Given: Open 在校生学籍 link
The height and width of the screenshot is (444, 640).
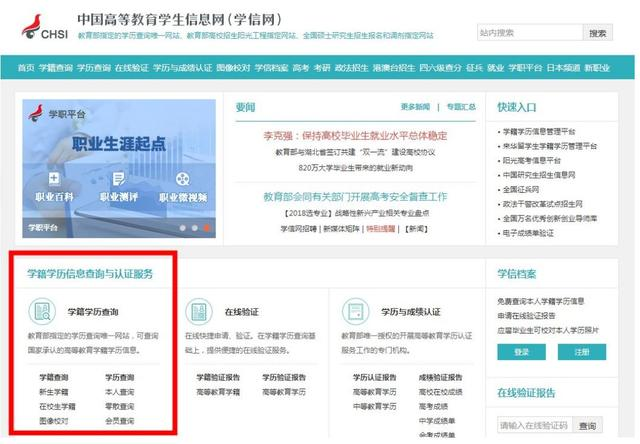Looking at the screenshot, I should tap(57, 406).
